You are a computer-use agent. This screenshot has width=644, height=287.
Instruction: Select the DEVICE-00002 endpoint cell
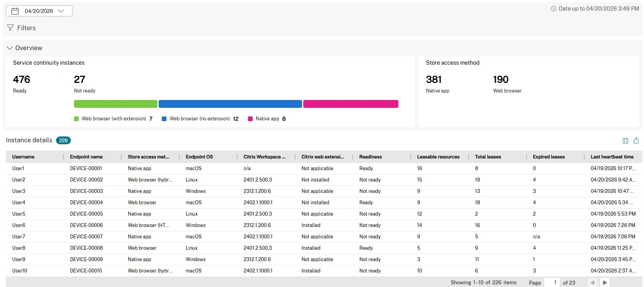(x=86, y=180)
